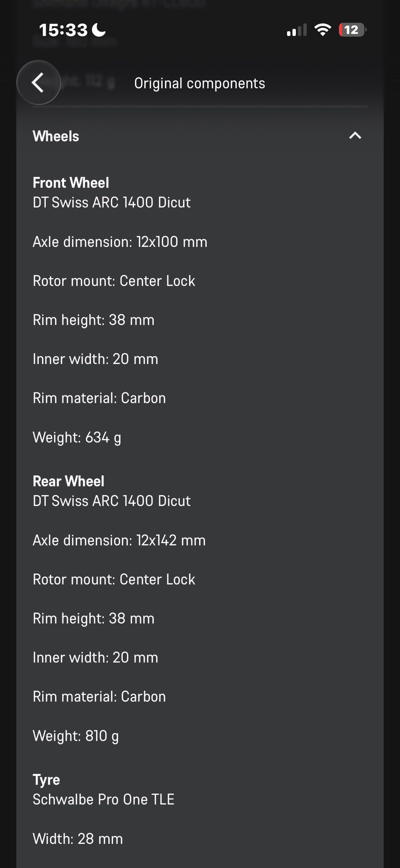Tap the Axle dimension 12x100 mm line
Screen dimensions: 400x868
(x=120, y=242)
